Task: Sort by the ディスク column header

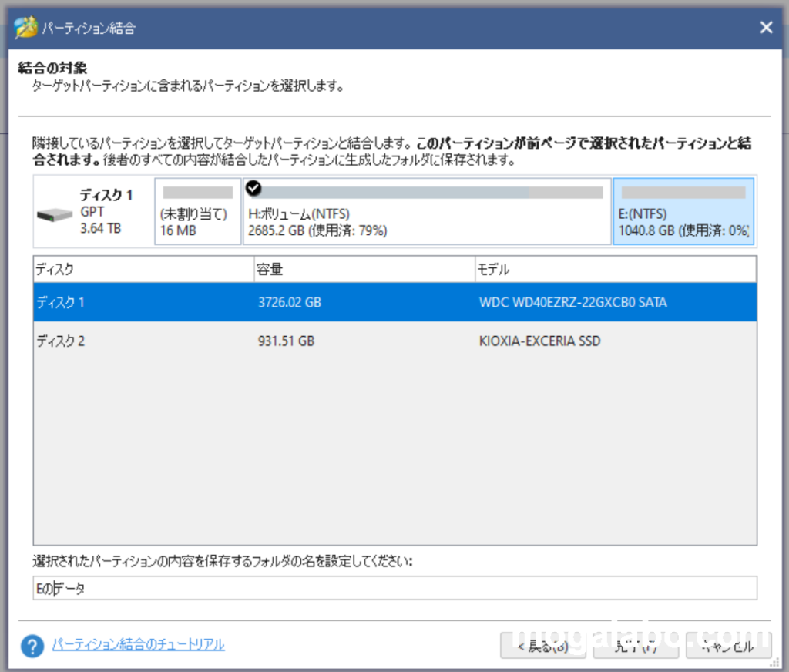Action: pyautogui.click(x=143, y=270)
